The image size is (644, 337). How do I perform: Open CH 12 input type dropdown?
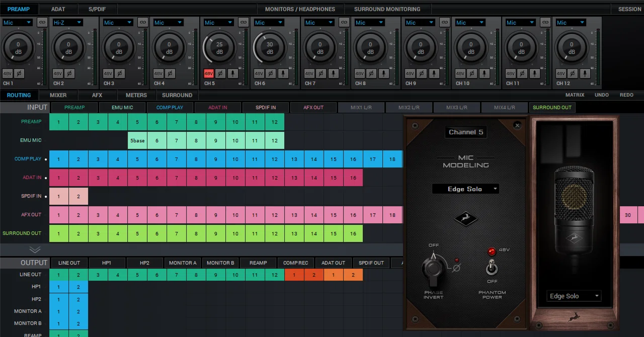571,23
